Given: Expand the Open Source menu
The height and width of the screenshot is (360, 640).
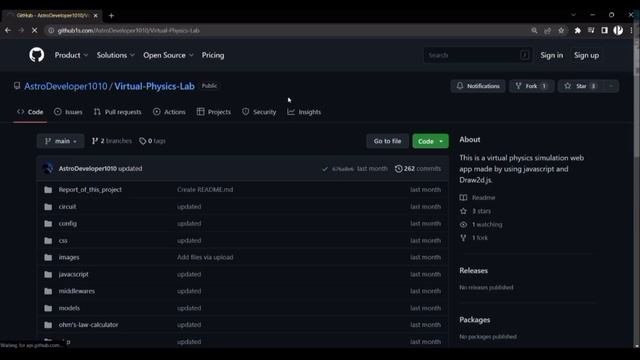Looking at the screenshot, I should 168,55.
